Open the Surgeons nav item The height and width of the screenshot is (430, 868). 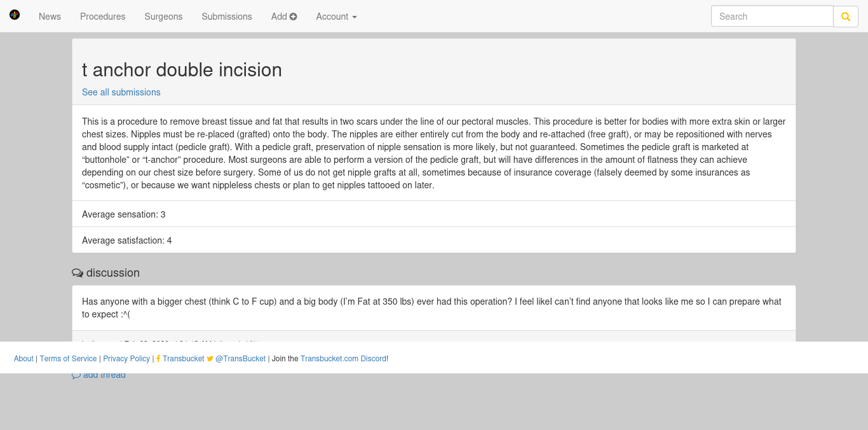tap(163, 17)
